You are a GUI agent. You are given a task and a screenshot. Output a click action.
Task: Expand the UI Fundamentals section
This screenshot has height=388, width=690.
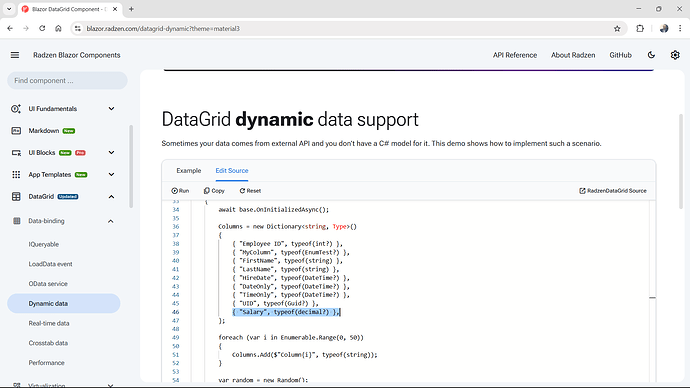coord(111,109)
